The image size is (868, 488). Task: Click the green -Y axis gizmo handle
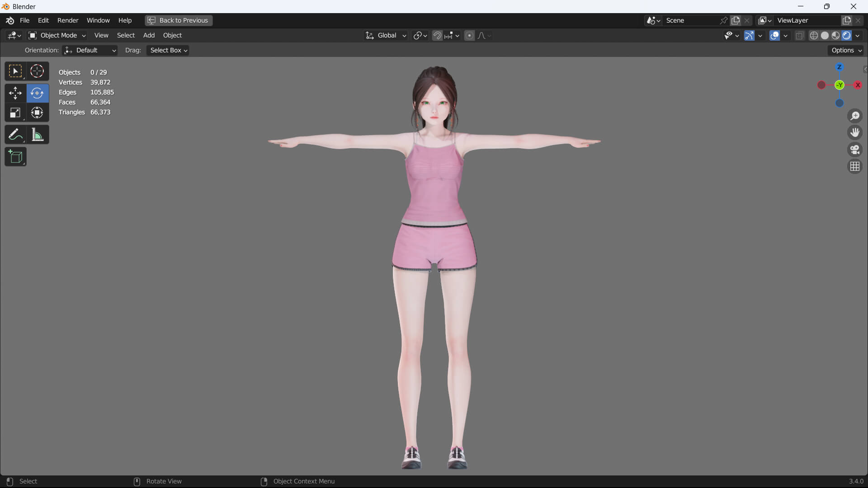tap(839, 85)
